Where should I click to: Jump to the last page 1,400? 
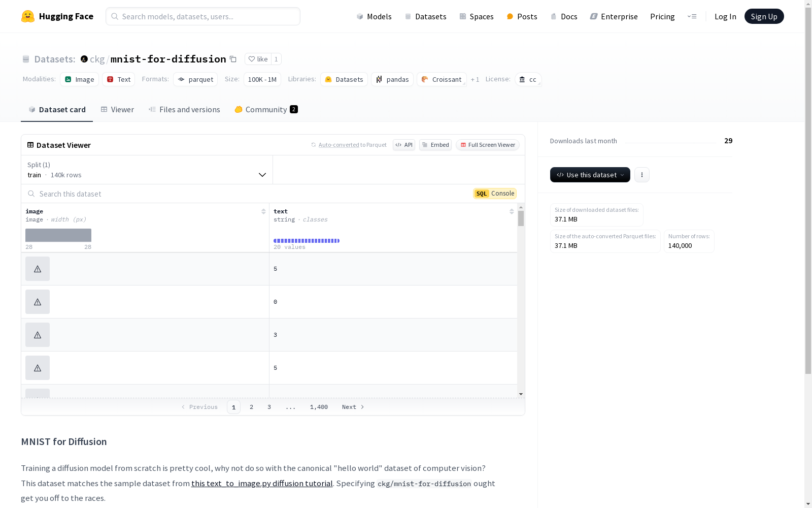point(319,407)
